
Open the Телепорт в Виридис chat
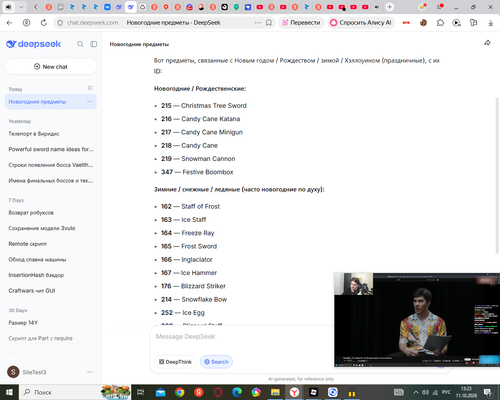tap(34, 134)
